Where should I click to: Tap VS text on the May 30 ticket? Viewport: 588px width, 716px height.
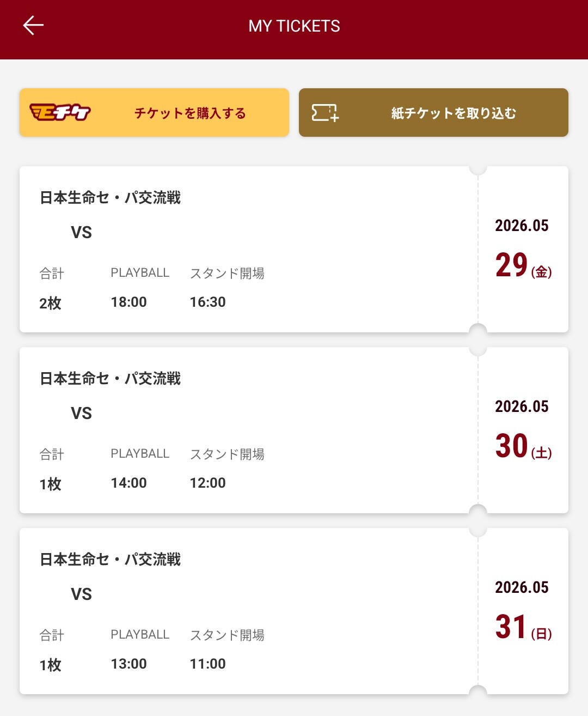[x=82, y=414]
